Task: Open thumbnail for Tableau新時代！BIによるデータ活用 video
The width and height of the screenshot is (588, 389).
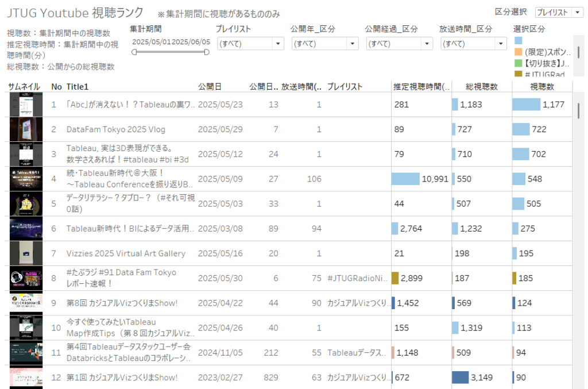Action: coord(26,229)
